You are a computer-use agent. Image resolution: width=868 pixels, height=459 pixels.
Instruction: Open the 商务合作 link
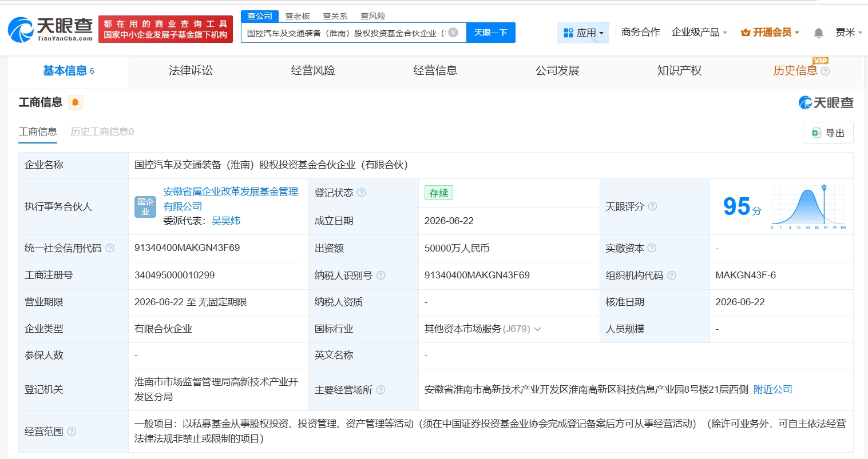pos(640,33)
